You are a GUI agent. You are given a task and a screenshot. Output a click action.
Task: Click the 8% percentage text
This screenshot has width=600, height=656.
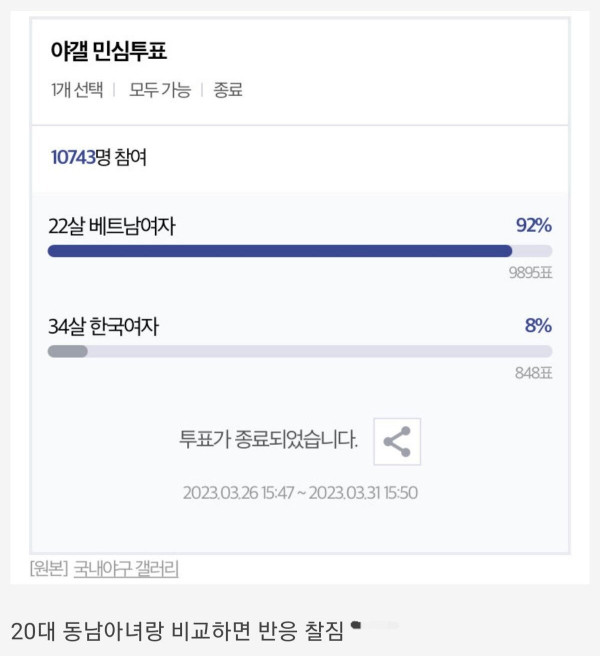pos(538,326)
